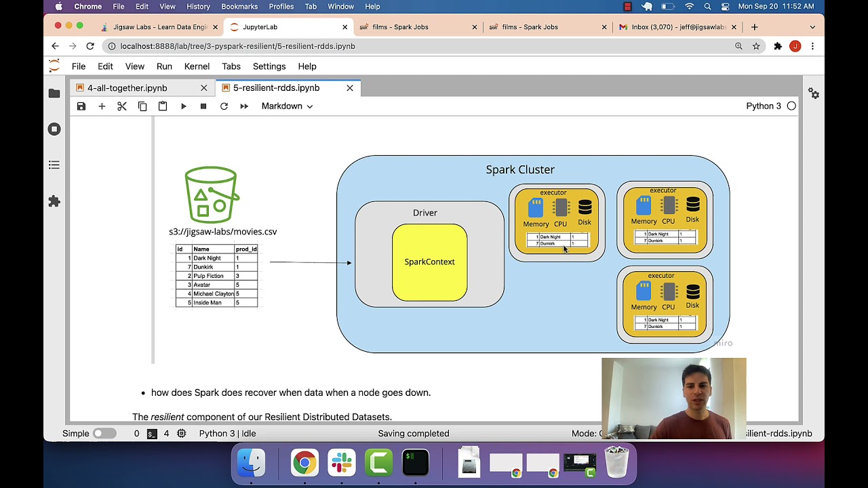This screenshot has width=868, height=488.
Task: Interrupt the kernel with stop icon
Action: (203, 106)
